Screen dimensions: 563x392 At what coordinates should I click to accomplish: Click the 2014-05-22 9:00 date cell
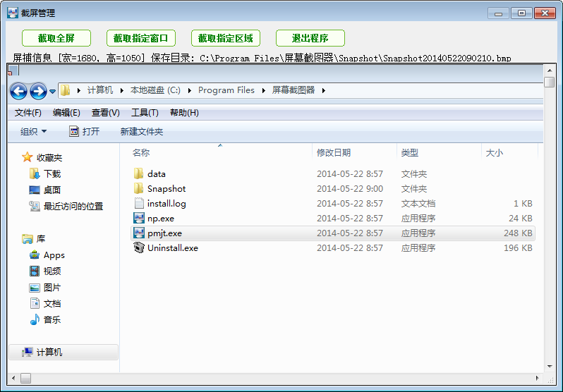coord(350,188)
